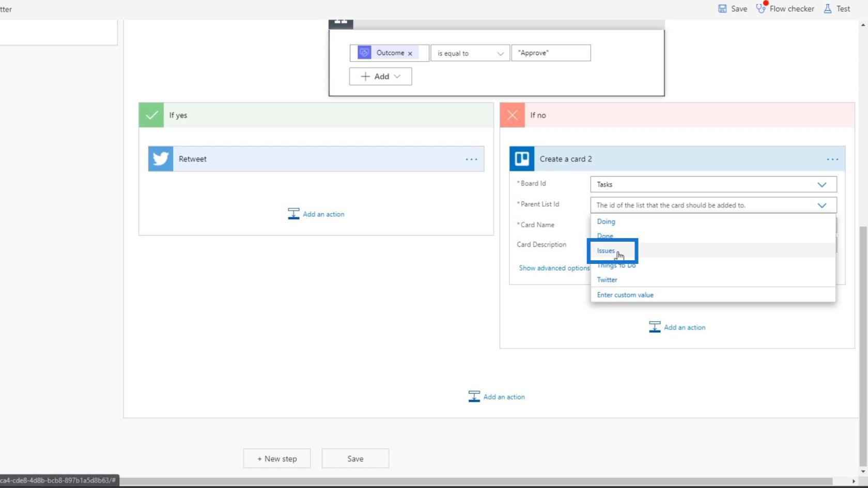This screenshot has width=868, height=488.
Task: Click the red If no X icon
Action: click(513, 115)
